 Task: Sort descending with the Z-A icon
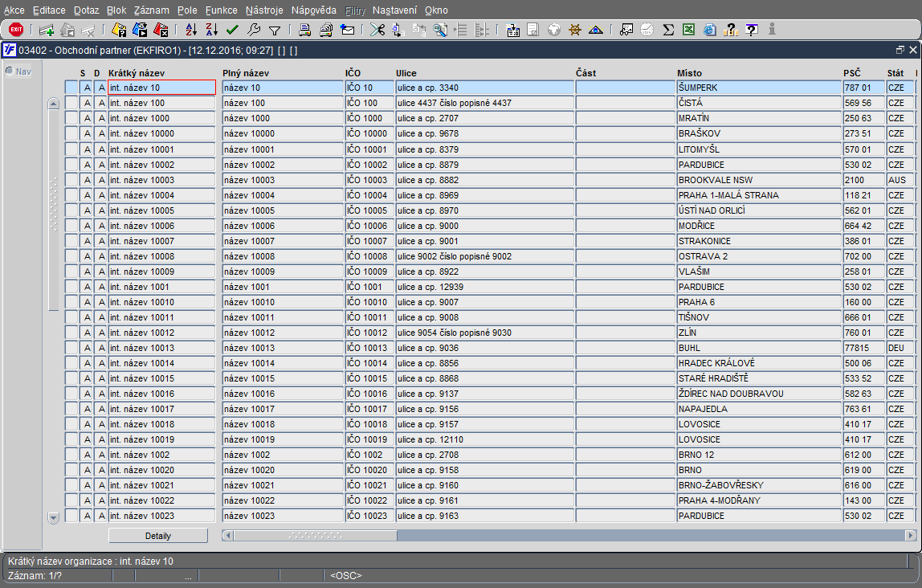tap(212, 30)
